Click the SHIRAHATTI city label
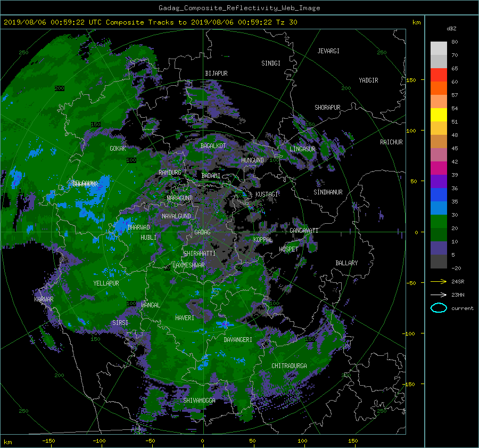 pyautogui.click(x=200, y=254)
